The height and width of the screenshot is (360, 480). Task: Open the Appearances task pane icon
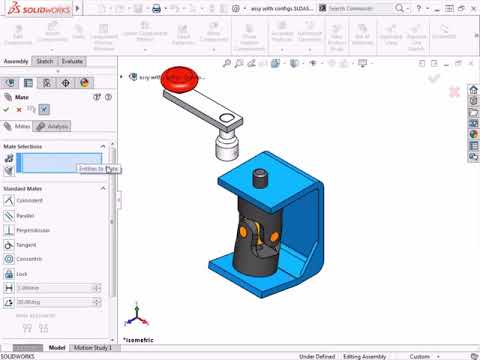point(473,134)
